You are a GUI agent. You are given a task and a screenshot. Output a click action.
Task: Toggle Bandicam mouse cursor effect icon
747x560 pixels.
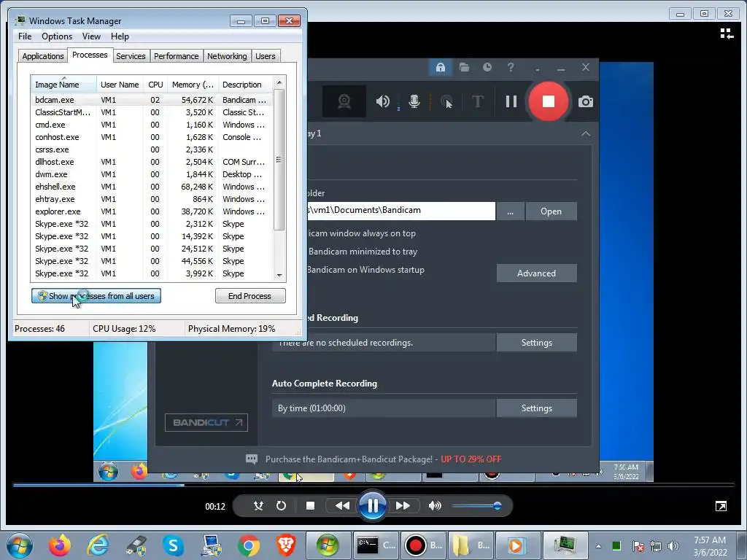[446, 101]
